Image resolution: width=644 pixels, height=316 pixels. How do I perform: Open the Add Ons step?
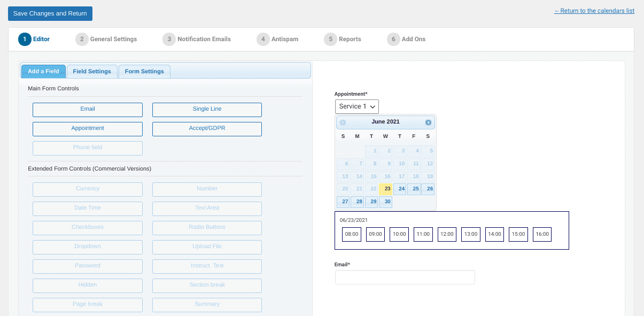click(x=406, y=39)
